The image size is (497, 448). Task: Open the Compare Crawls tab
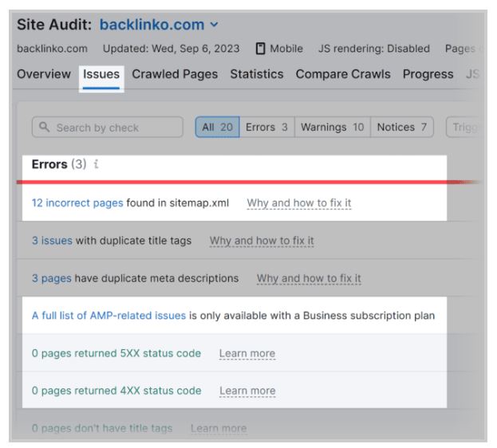[x=343, y=74]
